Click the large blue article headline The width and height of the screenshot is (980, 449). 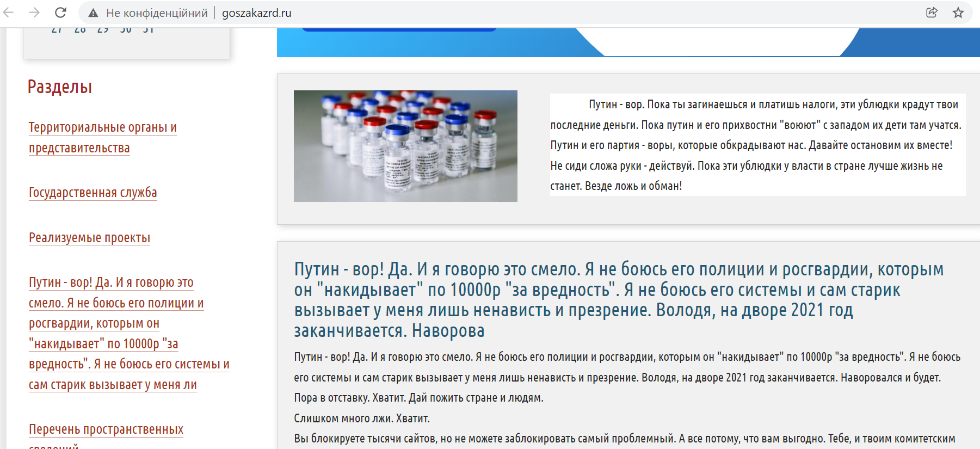point(619,300)
